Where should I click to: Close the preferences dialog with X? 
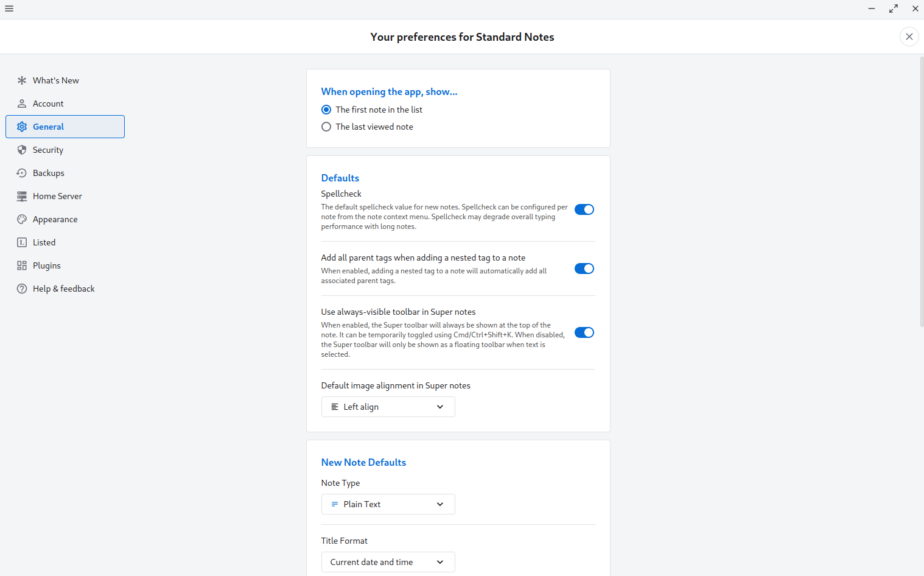point(909,37)
